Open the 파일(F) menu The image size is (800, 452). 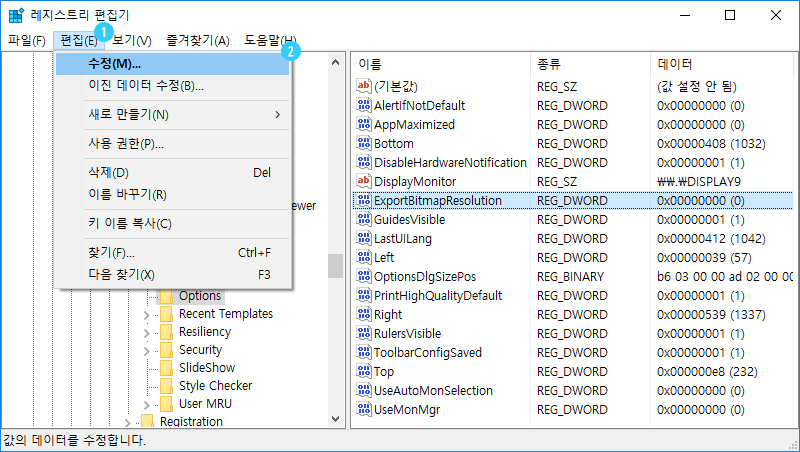pos(27,40)
